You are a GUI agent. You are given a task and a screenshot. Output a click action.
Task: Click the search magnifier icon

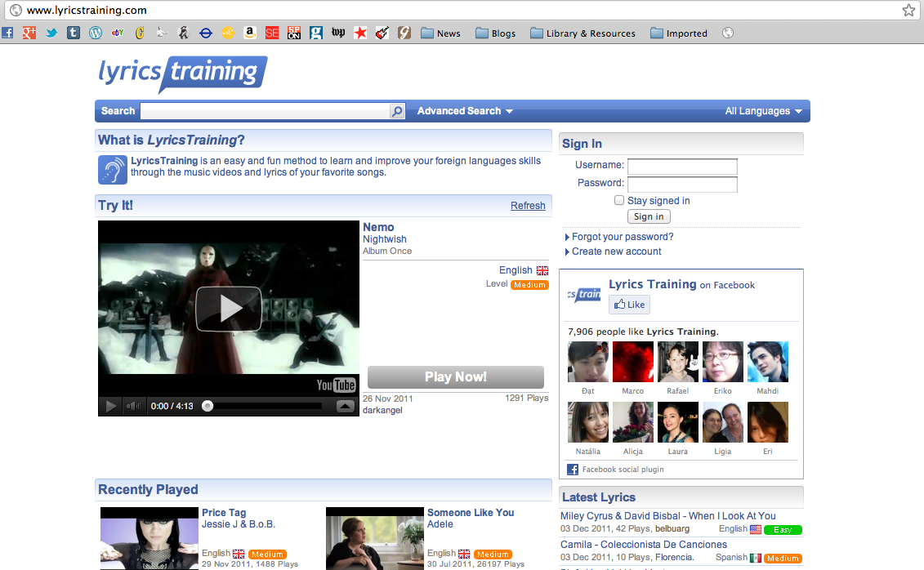coord(397,111)
